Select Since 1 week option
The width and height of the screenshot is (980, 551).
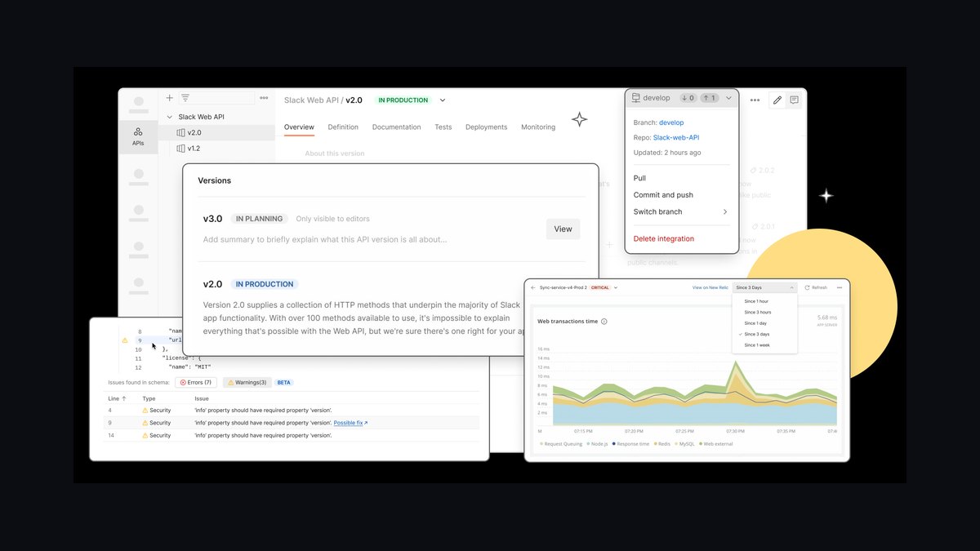click(756, 345)
